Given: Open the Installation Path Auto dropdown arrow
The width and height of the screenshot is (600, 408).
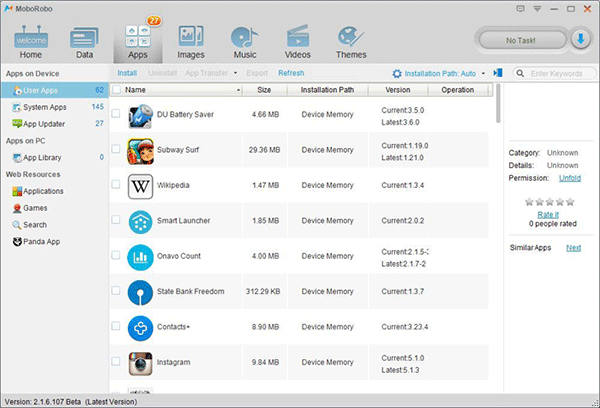Looking at the screenshot, I should click(483, 73).
